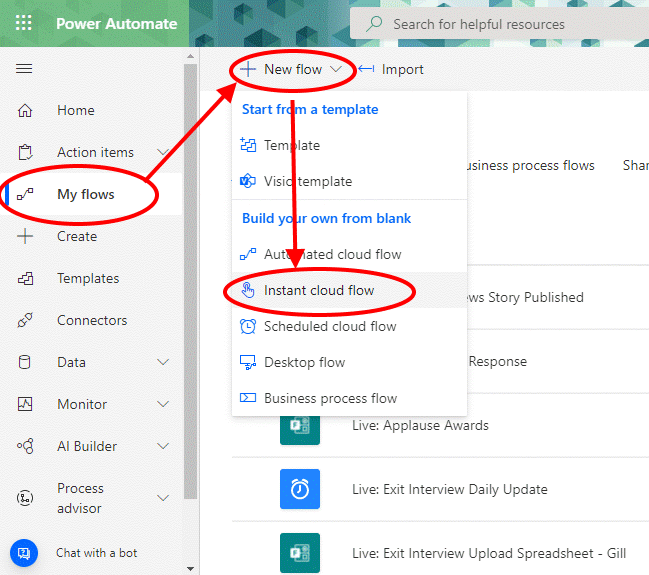Expand the Data section chevron
The width and height of the screenshot is (649, 575).
tap(163, 362)
